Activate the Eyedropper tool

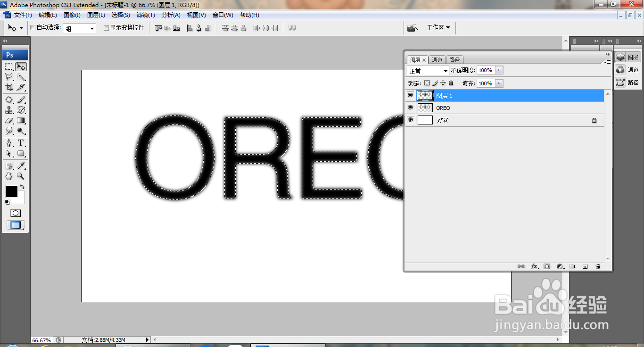click(x=21, y=166)
